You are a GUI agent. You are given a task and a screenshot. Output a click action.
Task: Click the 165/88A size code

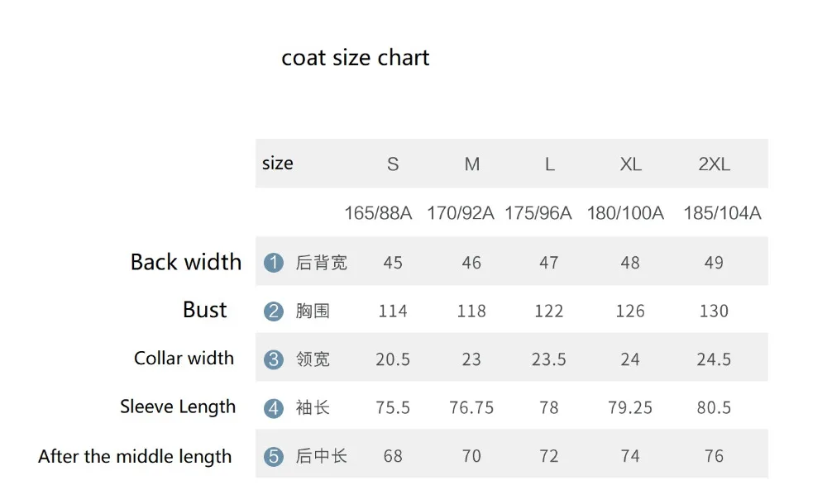point(378,213)
